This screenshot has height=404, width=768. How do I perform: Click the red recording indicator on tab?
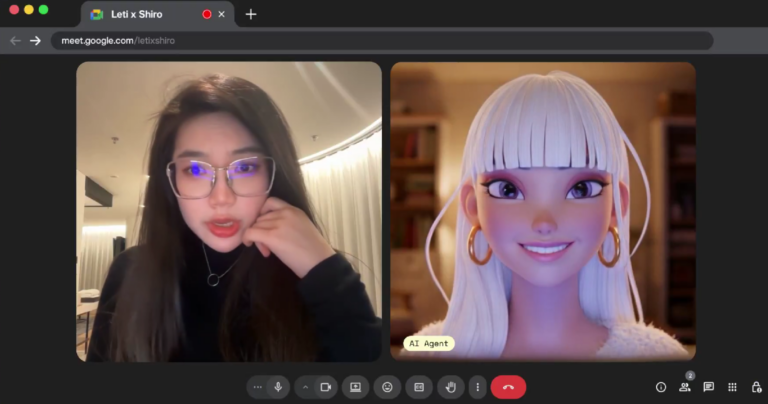pyautogui.click(x=207, y=14)
